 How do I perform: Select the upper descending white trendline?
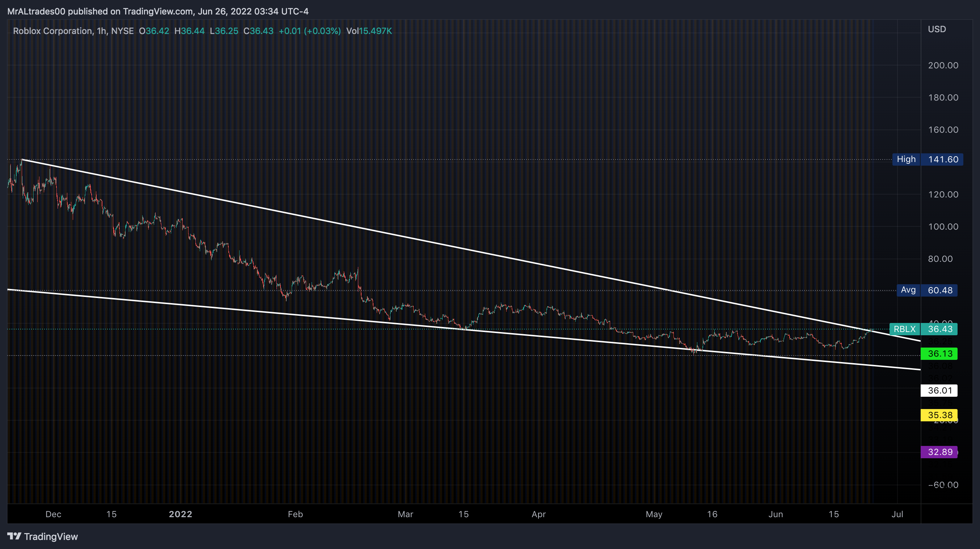click(x=471, y=250)
